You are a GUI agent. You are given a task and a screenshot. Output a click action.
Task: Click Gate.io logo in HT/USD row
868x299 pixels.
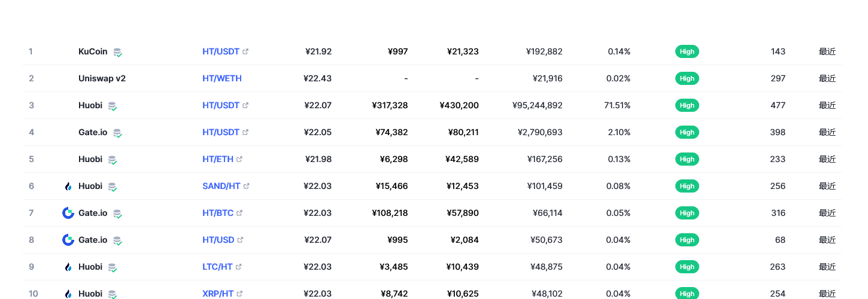click(68, 240)
